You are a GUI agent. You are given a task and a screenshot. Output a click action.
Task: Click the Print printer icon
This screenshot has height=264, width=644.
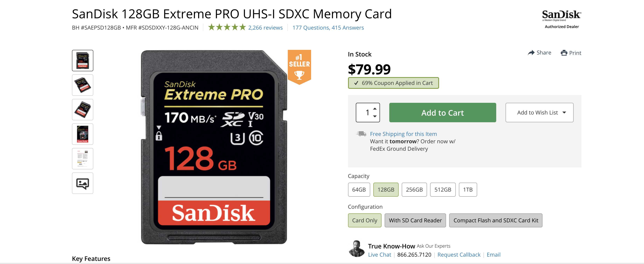(x=564, y=53)
